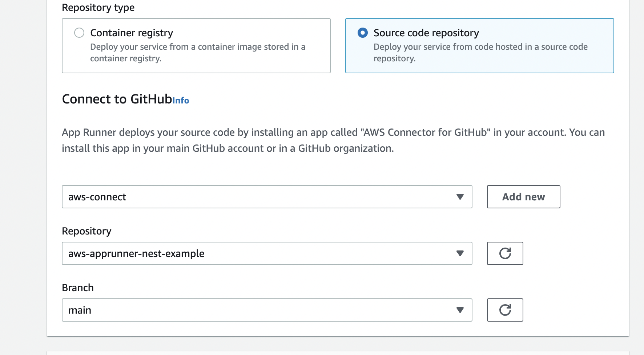Click the 'Connect to GitHub' heading
Viewport: 644px width, 355px height.
117,99
